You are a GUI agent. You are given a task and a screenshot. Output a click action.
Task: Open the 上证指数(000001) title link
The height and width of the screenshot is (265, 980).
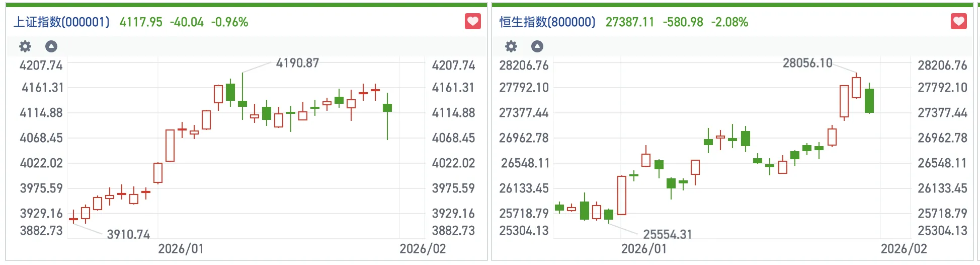pos(61,22)
